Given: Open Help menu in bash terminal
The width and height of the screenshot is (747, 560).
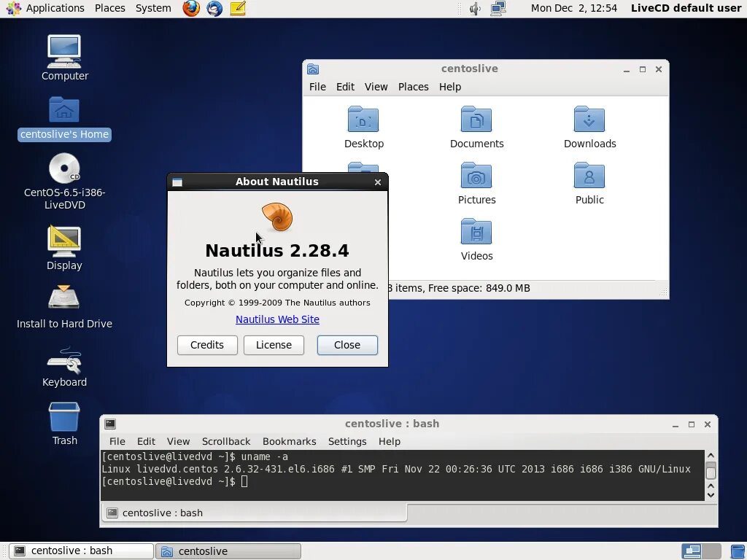Looking at the screenshot, I should click(x=390, y=441).
